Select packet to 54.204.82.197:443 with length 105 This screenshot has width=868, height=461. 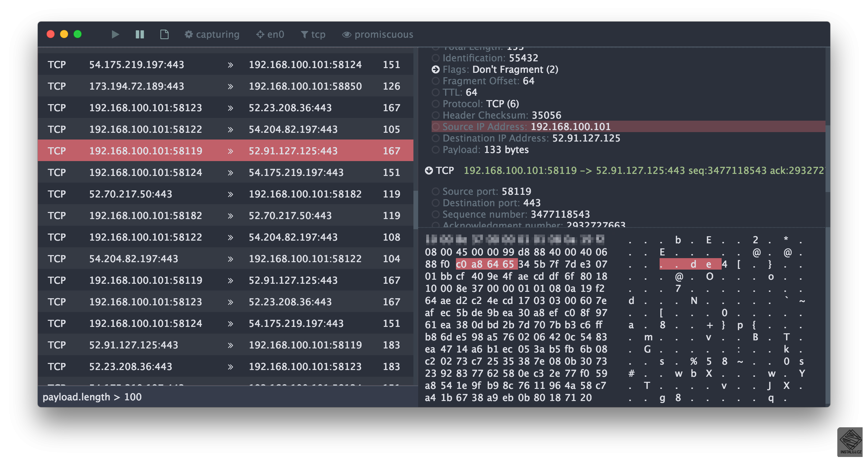pyautogui.click(x=226, y=129)
